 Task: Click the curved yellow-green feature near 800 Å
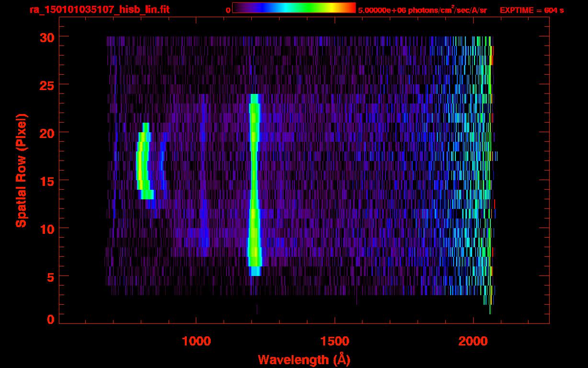coord(141,163)
